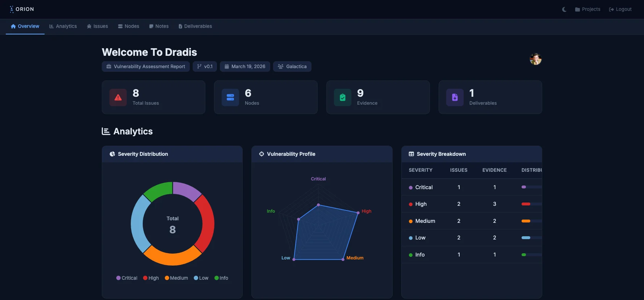This screenshot has width=644, height=300.
Task: Toggle dark mode with moon icon
Action: point(564,9)
